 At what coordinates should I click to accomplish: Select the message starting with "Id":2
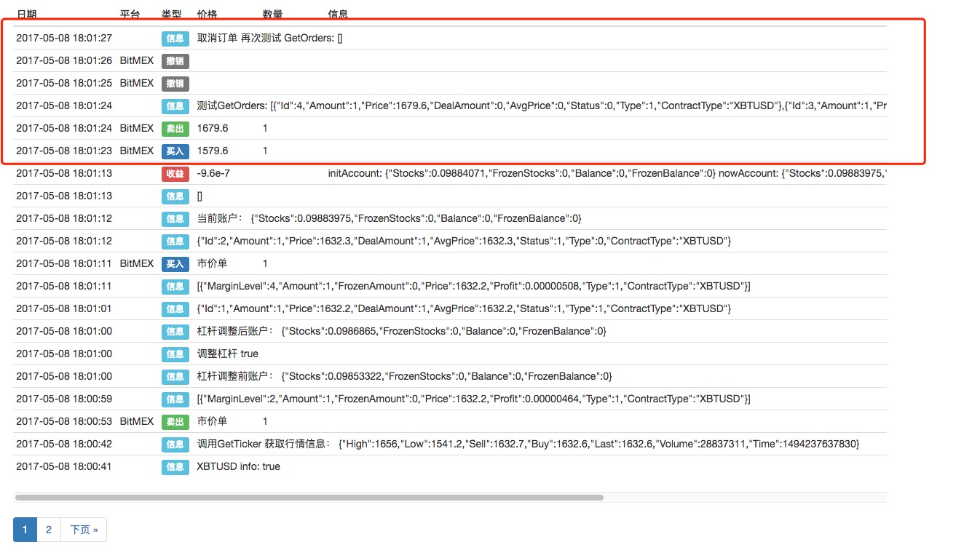coord(464,241)
